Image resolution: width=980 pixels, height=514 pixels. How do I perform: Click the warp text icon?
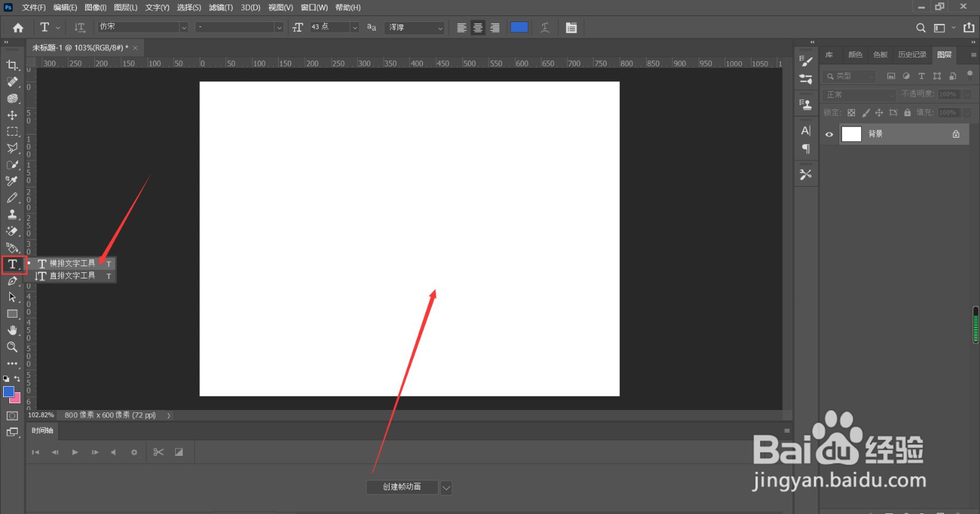545,28
